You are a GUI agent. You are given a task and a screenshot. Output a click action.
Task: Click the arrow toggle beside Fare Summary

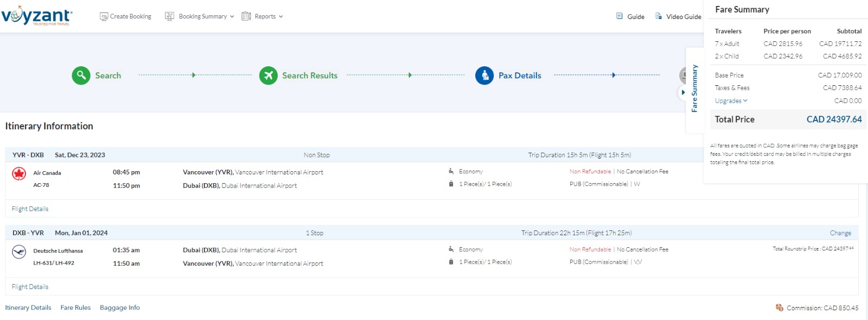pos(683,92)
